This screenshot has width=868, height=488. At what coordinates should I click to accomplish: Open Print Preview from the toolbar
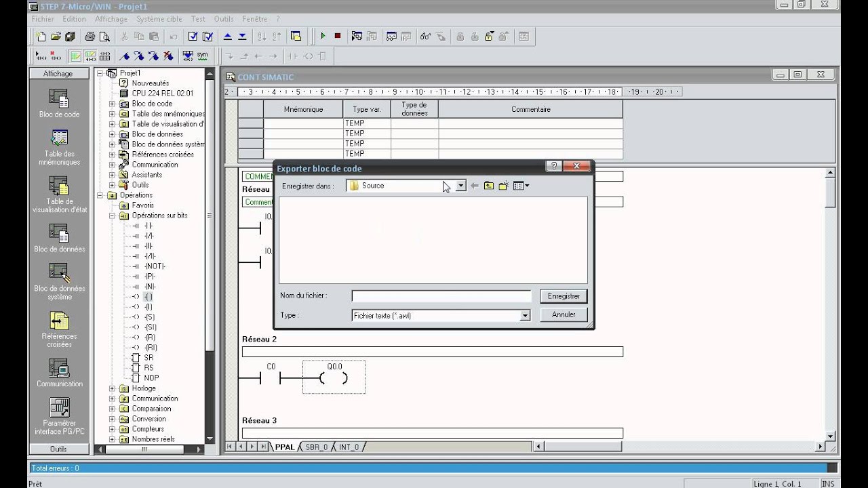click(104, 37)
